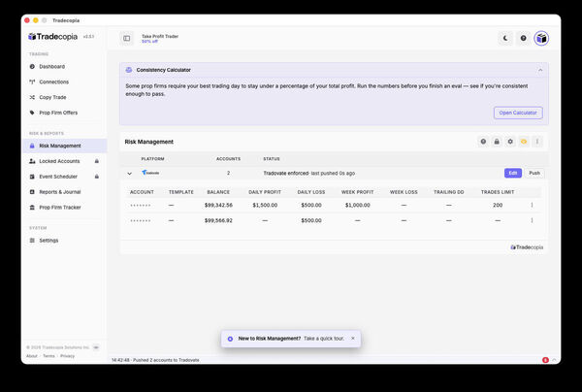582x392 pixels.
Task: Dismiss the New to Risk Management toast
Action: (353, 339)
